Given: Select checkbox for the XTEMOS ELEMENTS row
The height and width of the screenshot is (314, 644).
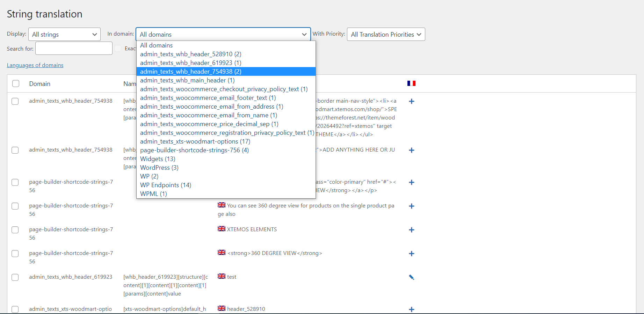Looking at the screenshot, I should [x=15, y=230].
